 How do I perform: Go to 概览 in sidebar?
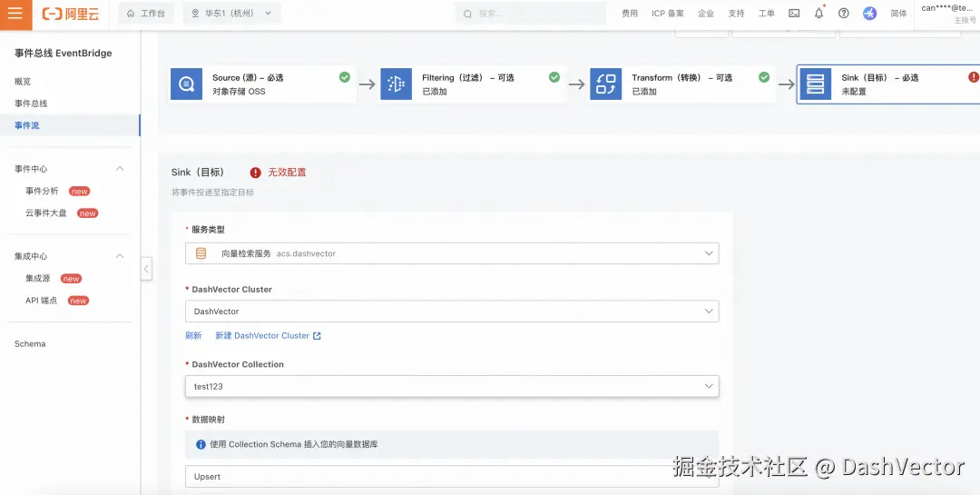[x=23, y=82]
